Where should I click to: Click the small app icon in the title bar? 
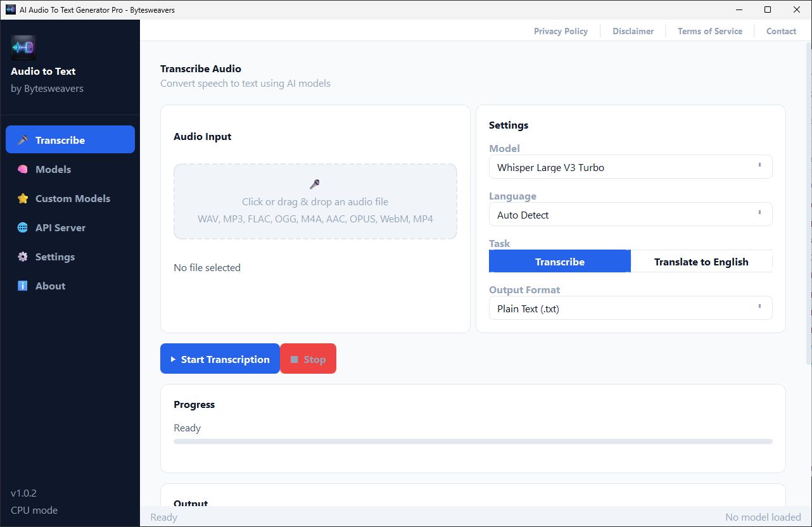tap(10, 10)
